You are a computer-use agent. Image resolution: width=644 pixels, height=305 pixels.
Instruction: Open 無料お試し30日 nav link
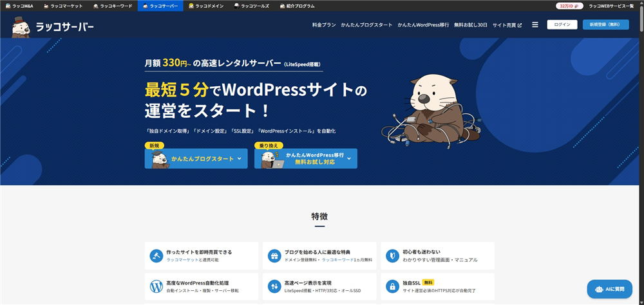click(471, 25)
